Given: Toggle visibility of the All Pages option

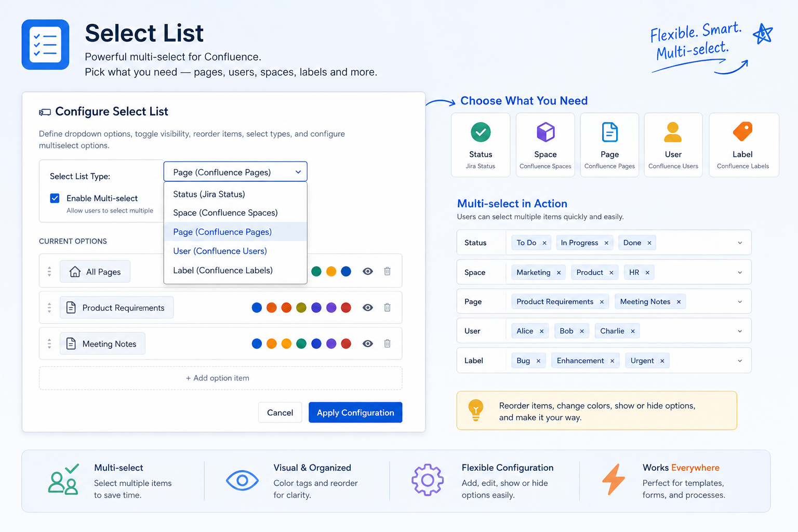Looking at the screenshot, I should pos(368,271).
